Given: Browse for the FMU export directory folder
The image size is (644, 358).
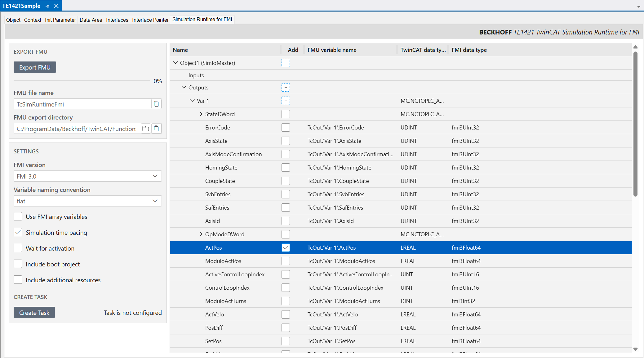Looking at the screenshot, I should coord(146,129).
